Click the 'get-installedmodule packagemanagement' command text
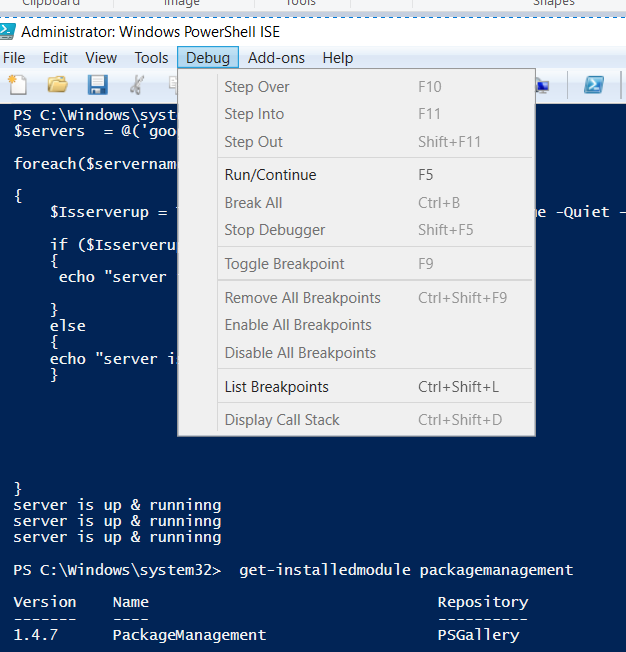The height and width of the screenshot is (652, 626). pyautogui.click(x=406, y=570)
